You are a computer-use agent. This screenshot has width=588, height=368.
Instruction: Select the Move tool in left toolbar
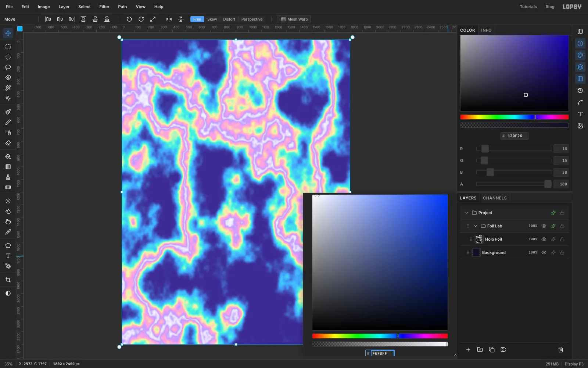click(x=8, y=33)
